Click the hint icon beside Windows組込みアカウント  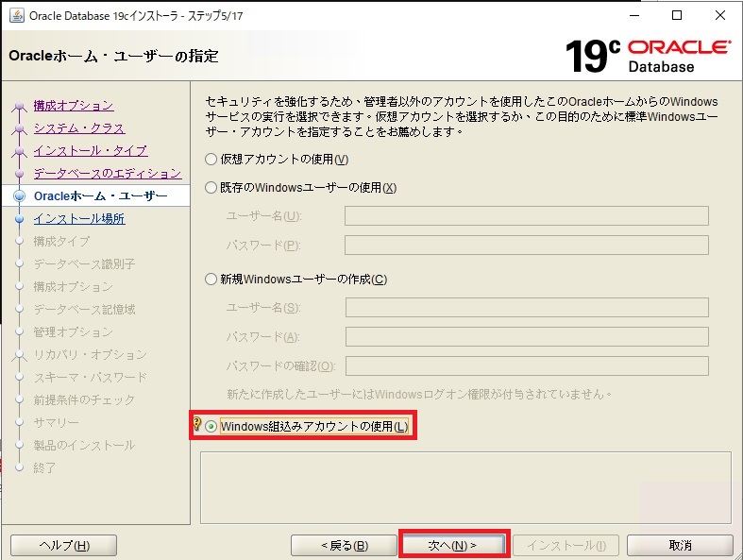tap(197, 423)
